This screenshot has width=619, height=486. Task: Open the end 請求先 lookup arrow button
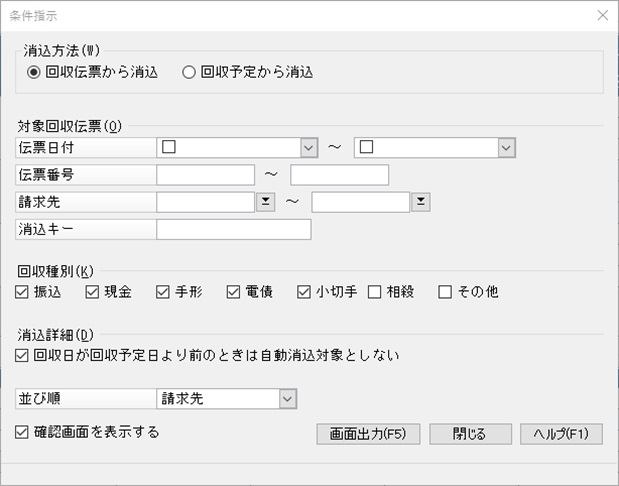point(421,202)
